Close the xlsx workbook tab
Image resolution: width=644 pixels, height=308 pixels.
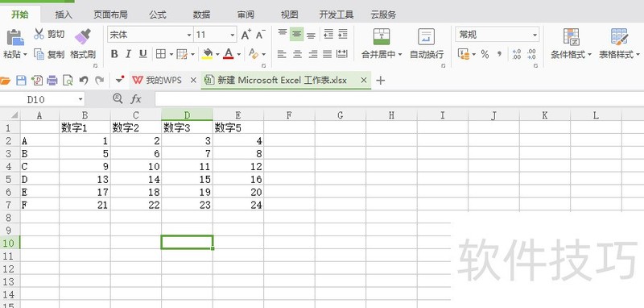click(364, 80)
